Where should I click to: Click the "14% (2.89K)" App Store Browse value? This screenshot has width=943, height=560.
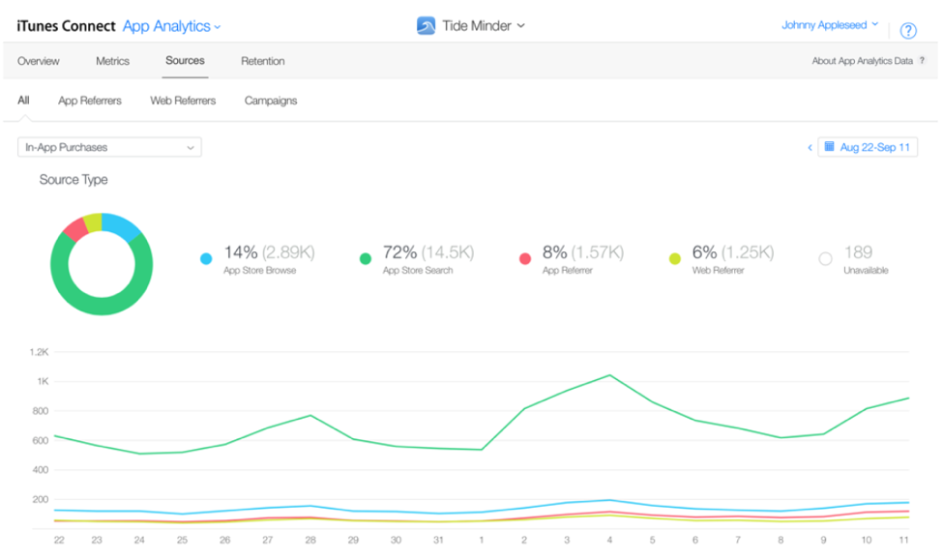point(270,252)
